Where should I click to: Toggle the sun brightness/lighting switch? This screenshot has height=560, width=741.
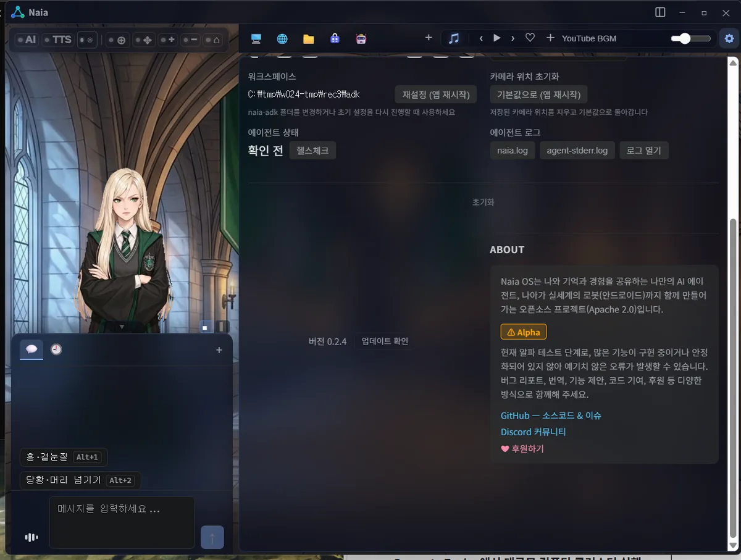88,40
